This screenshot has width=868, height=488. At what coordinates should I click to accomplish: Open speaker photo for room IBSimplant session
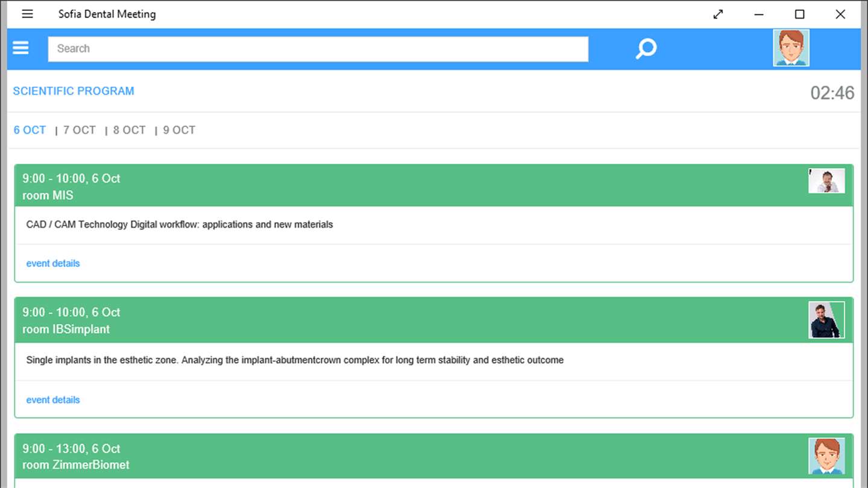coord(826,320)
